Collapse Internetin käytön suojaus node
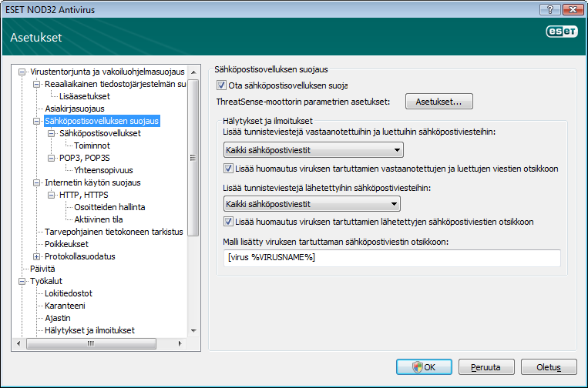This screenshot has height=388, width=588. pyautogui.click(x=36, y=182)
